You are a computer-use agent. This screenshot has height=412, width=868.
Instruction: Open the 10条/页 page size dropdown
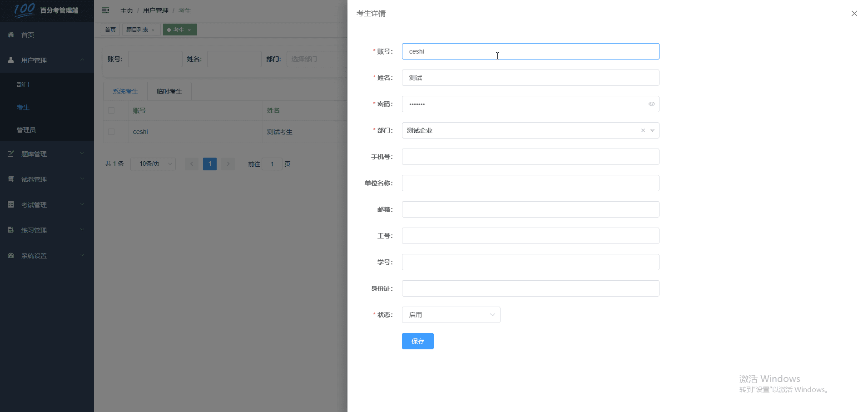(153, 164)
